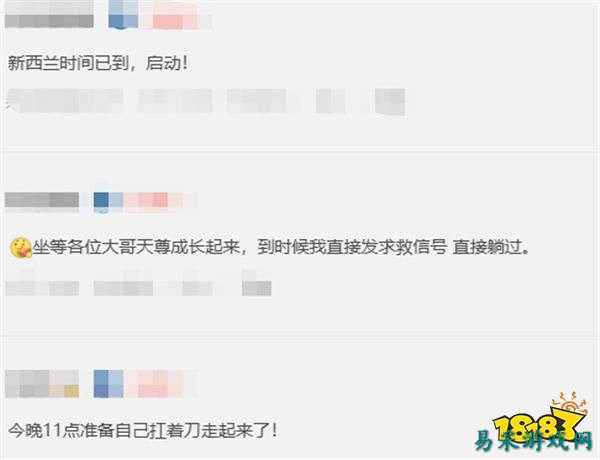Click the blue badge above 今晚11点 comment

point(109,383)
